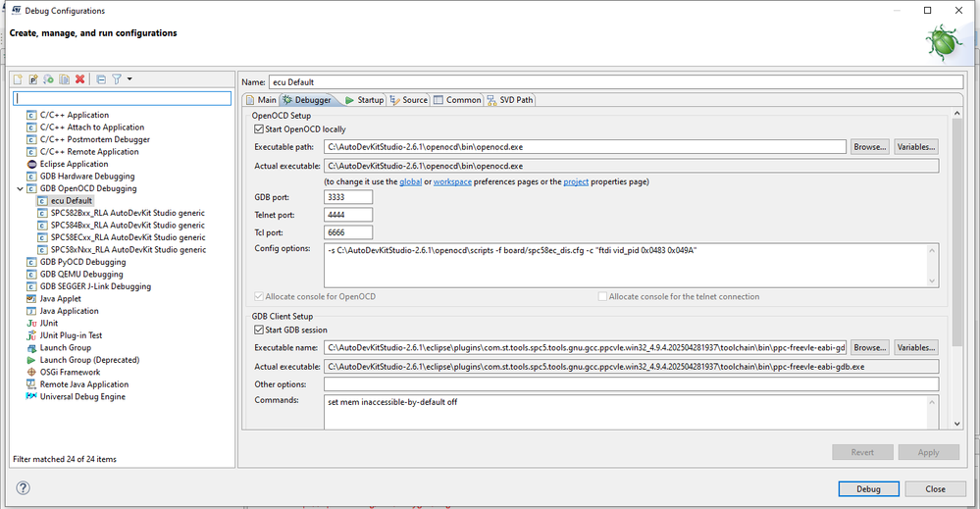This screenshot has height=509, width=980.
Task: Click the configuration filter text field
Action: (x=123, y=98)
